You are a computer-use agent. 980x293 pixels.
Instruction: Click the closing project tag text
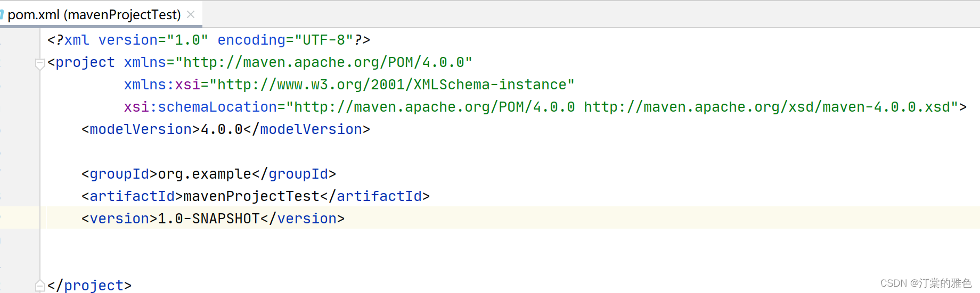tap(89, 286)
